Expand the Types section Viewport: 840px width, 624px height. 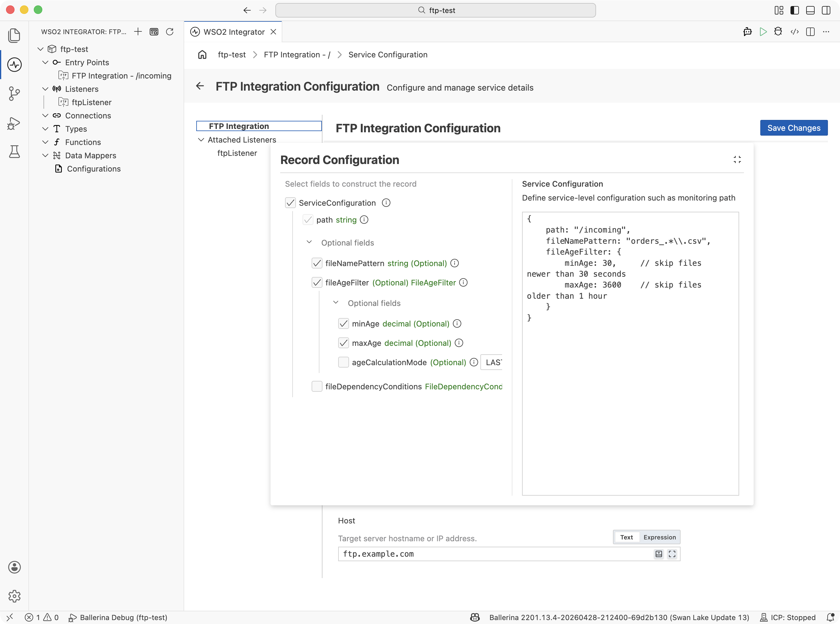45,129
